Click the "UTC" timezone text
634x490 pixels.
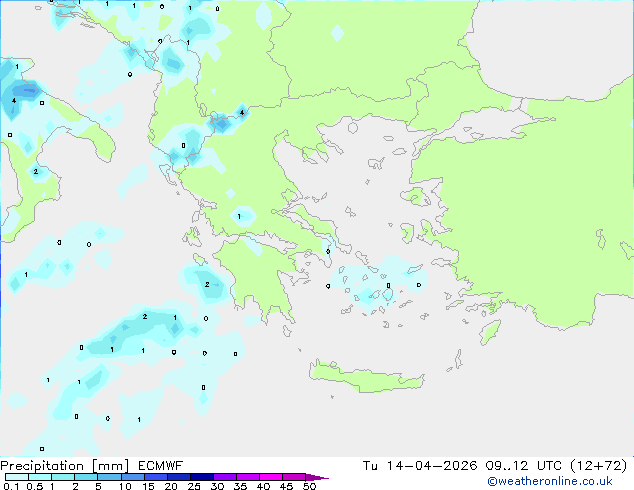(549, 466)
